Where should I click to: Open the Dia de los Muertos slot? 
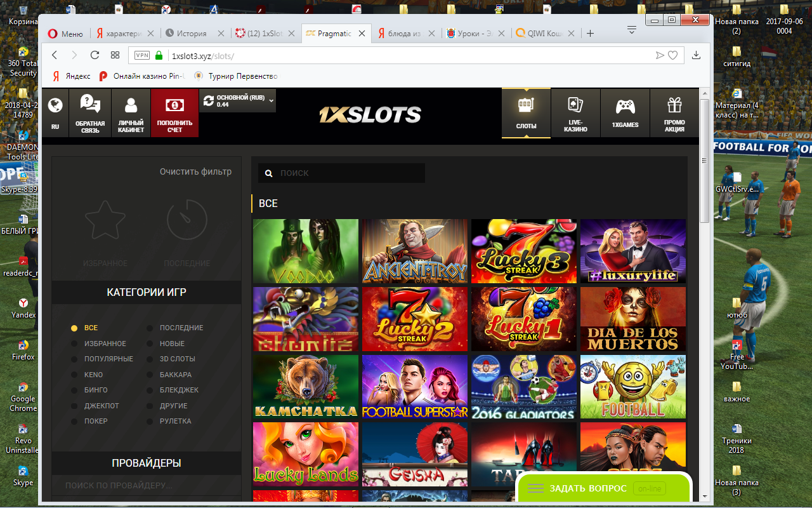point(633,319)
